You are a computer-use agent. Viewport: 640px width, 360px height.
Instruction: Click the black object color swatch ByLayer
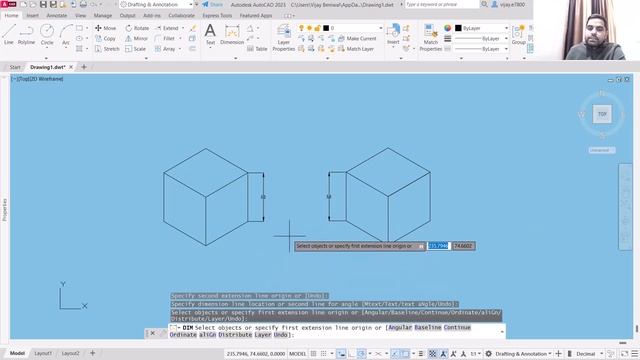458,28
